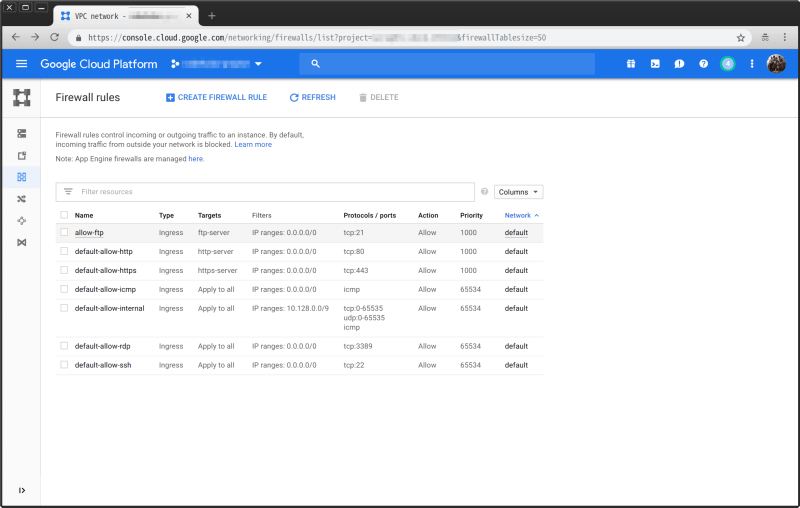800x508 pixels.
Task: Check the default-allow-https rule checkbox
Action: pyautogui.click(x=64, y=270)
